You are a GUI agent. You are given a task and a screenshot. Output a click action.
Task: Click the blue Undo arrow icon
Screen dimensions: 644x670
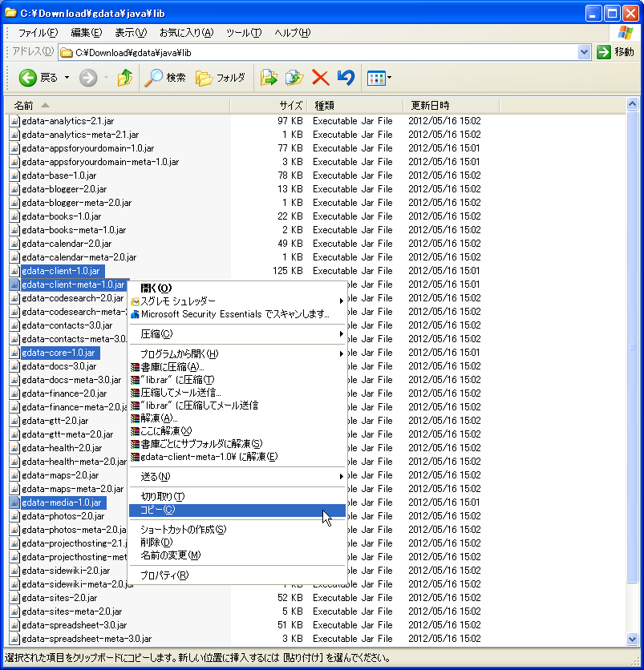coord(346,78)
